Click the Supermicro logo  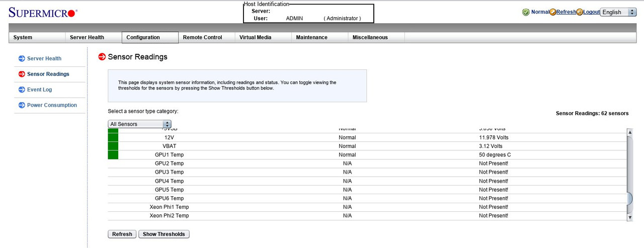pyautogui.click(x=43, y=13)
